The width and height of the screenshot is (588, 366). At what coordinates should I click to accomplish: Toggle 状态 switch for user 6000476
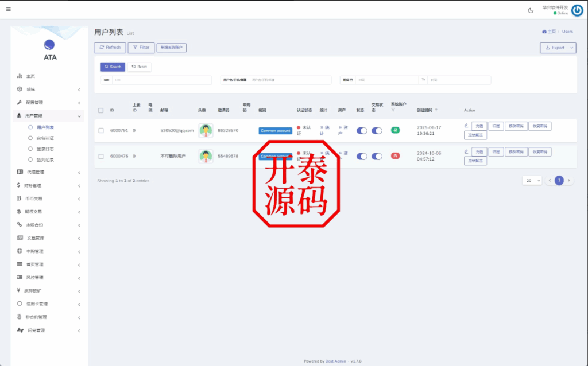pos(362,156)
